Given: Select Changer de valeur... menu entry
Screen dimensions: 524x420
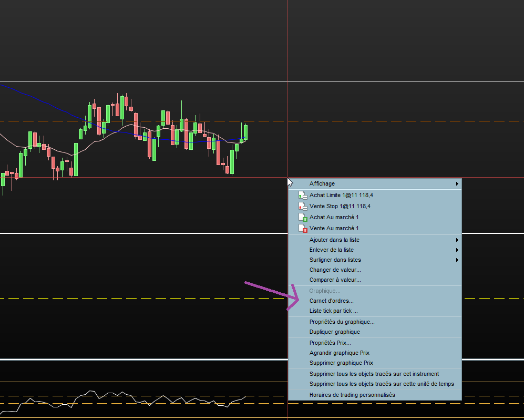Looking at the screenshot, I should (335, 270).
